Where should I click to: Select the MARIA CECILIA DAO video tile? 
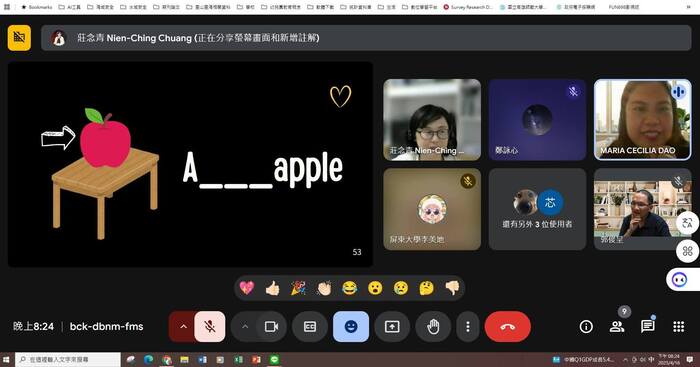coord(643,120)
